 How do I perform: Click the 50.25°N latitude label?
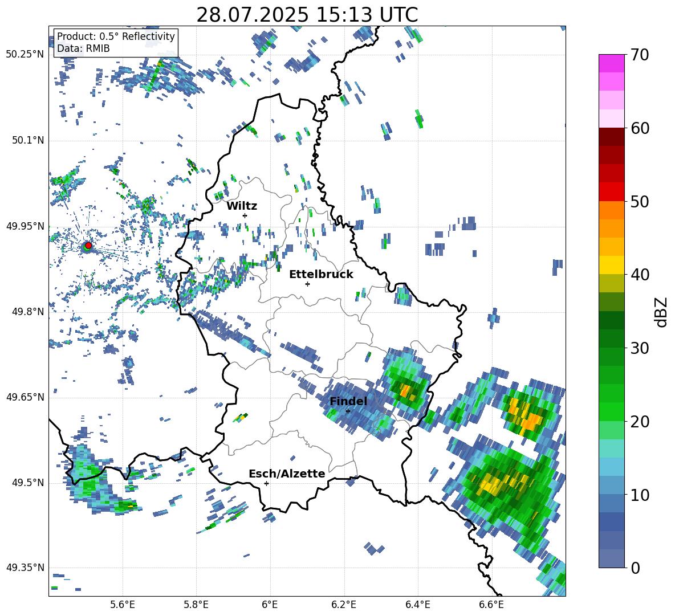coord(25,55)
